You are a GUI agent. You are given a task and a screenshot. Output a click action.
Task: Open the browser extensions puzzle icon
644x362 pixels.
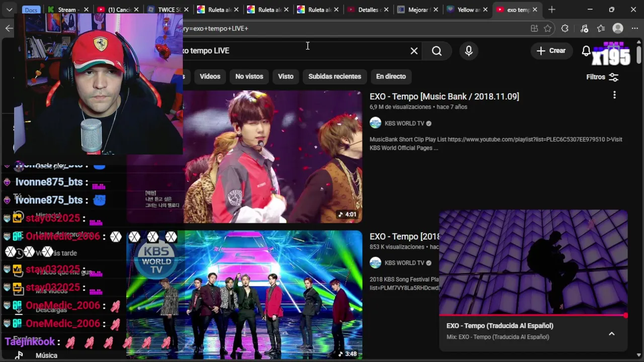pos(565,29)
